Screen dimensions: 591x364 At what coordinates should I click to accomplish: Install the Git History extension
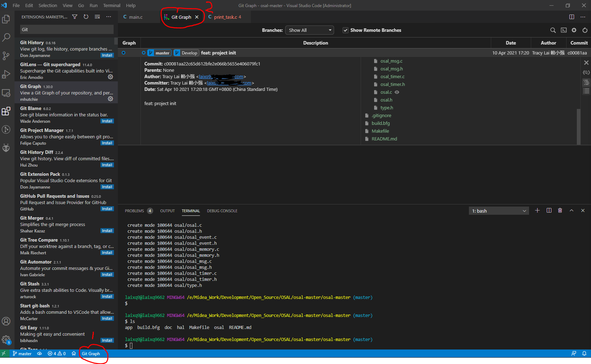tap(107, 55)
